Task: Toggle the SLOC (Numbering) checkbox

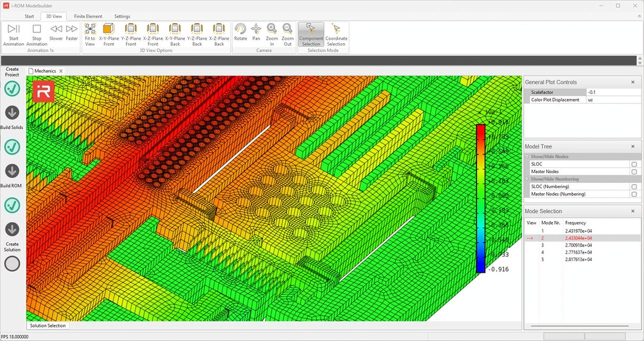Action: tap(633, 187)
